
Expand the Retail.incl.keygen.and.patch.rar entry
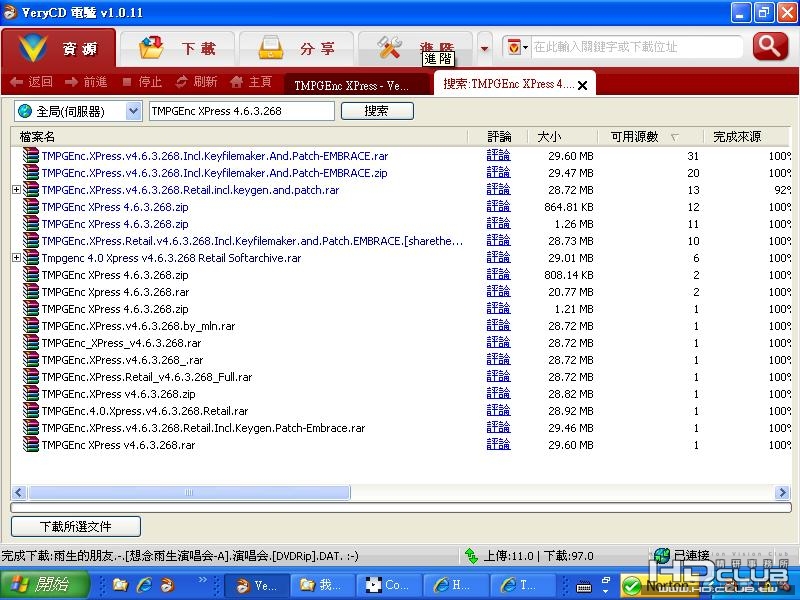pos(16,190)
